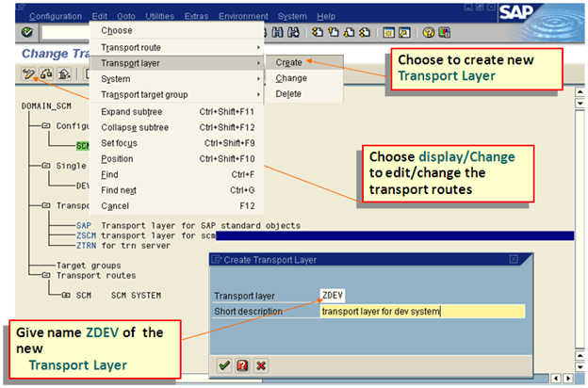The image size is (588, 388).
Task: Open the Environment menu
Action: tap(243, 17)
